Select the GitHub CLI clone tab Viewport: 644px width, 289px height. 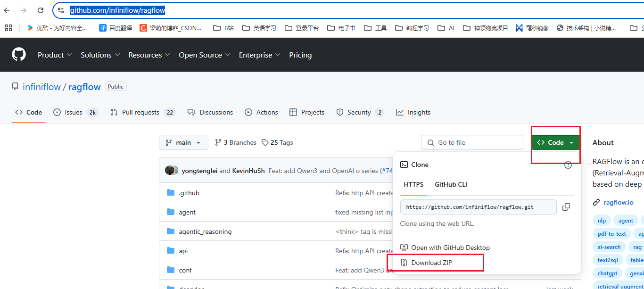[451, 184]
